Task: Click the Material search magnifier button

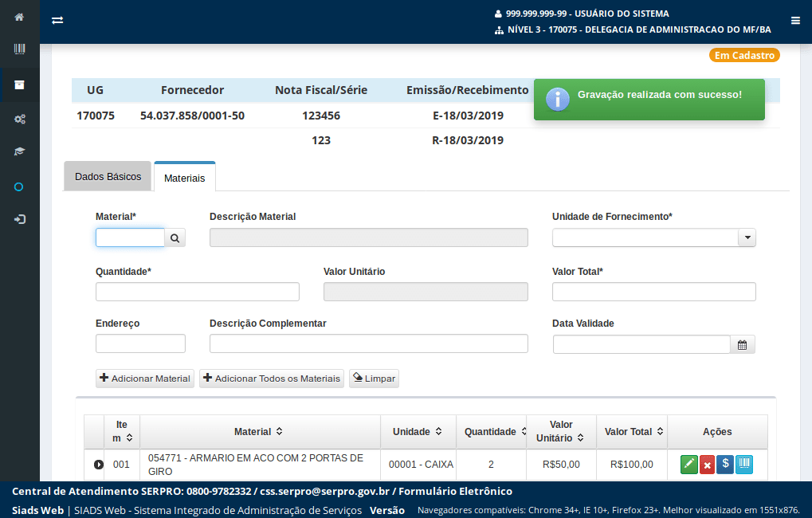Action: (x=175, y=237)
